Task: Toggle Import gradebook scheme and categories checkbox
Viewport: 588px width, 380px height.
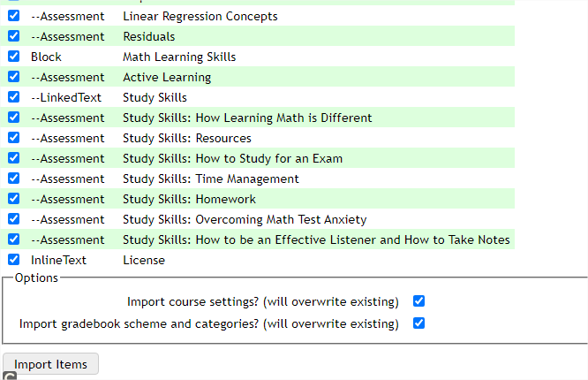Action: coord(419,323)
